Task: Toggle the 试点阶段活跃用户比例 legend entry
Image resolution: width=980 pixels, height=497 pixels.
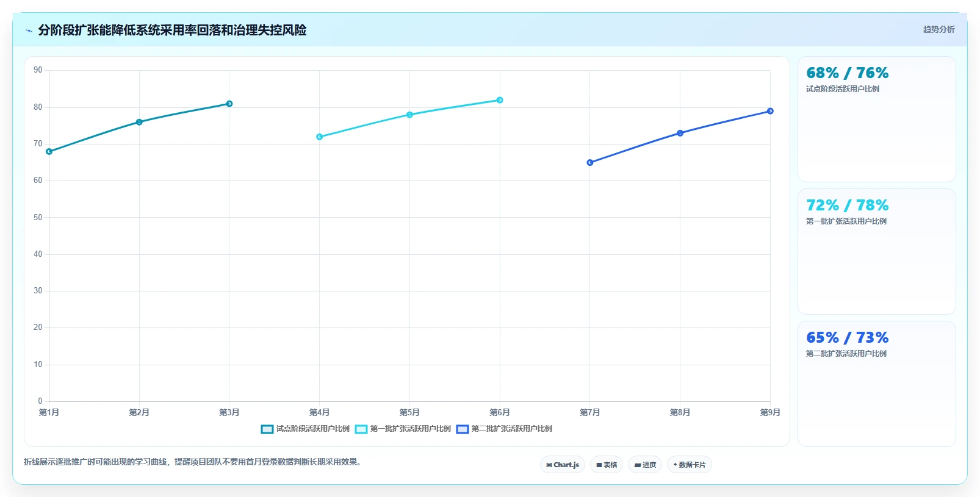Action: [x=305, y=429]
